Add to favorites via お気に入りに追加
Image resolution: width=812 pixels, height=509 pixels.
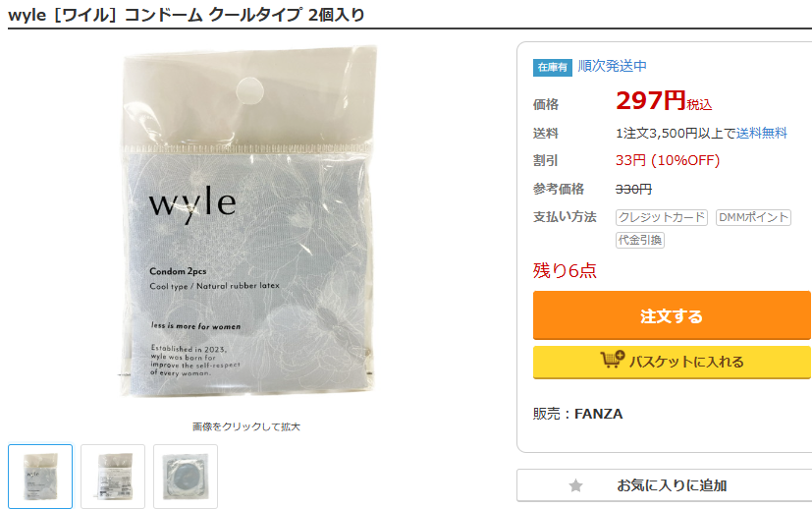(x=672, y=485)
